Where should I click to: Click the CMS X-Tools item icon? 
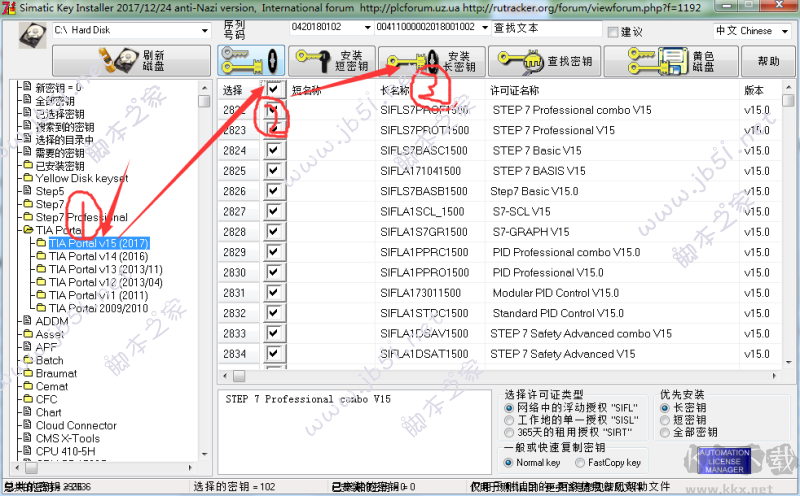point(28,438)
